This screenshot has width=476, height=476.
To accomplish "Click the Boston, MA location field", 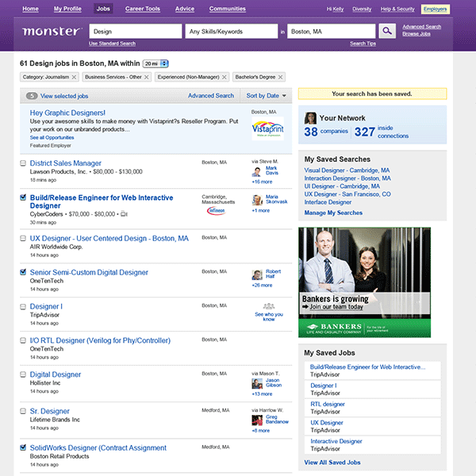I will click(331, 31).
